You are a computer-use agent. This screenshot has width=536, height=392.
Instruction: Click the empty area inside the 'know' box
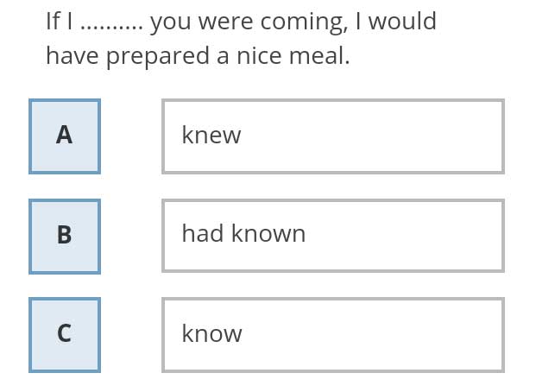pyautogui.click(x=373, y=335)
